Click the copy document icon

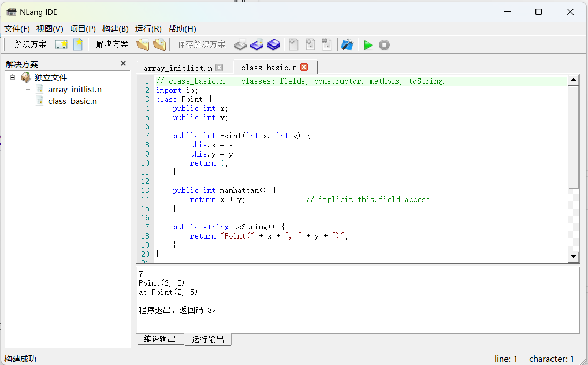tap(310, 44)
